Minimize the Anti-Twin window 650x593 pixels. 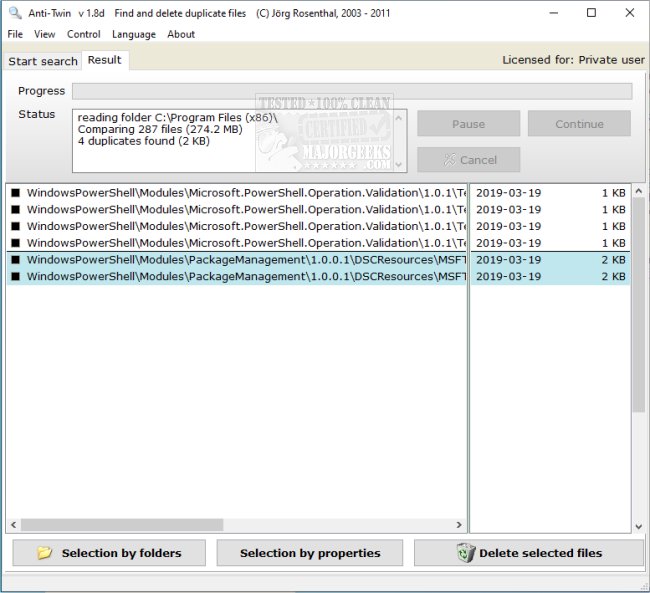pos(553,13)
